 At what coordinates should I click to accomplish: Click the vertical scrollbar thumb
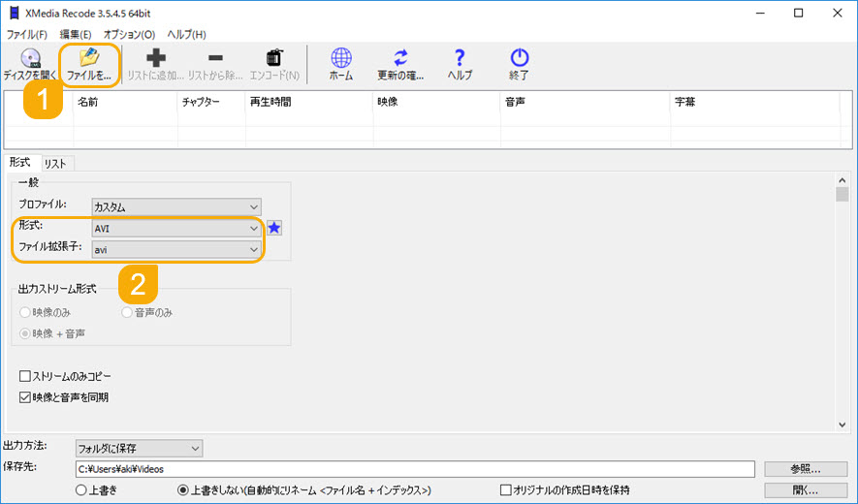842,194
